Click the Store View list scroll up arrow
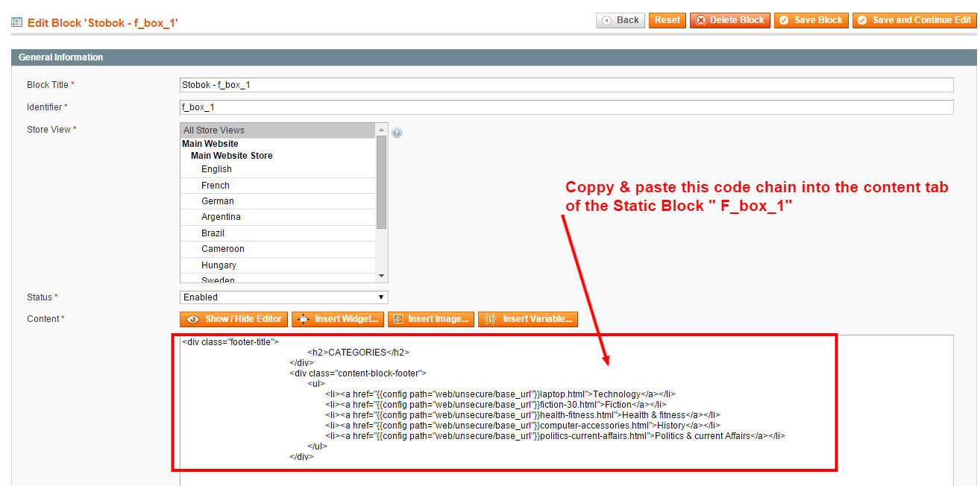The image size is (980, 486). click(x=382, y=129)
